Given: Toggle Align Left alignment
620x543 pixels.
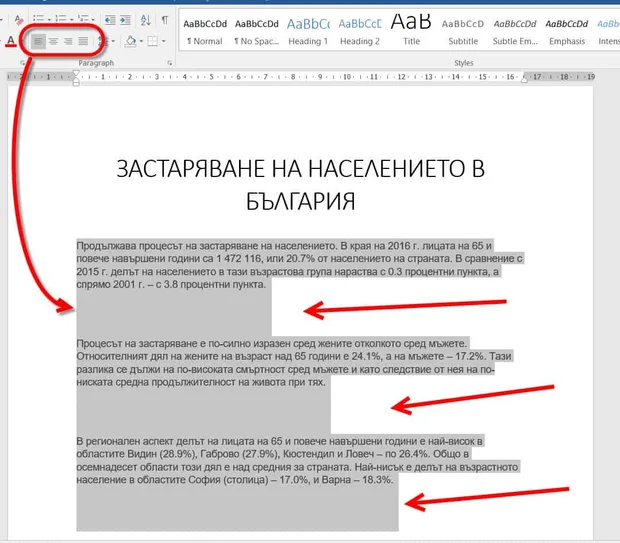Looking at the screenshot, I should (x=38, y=41).
